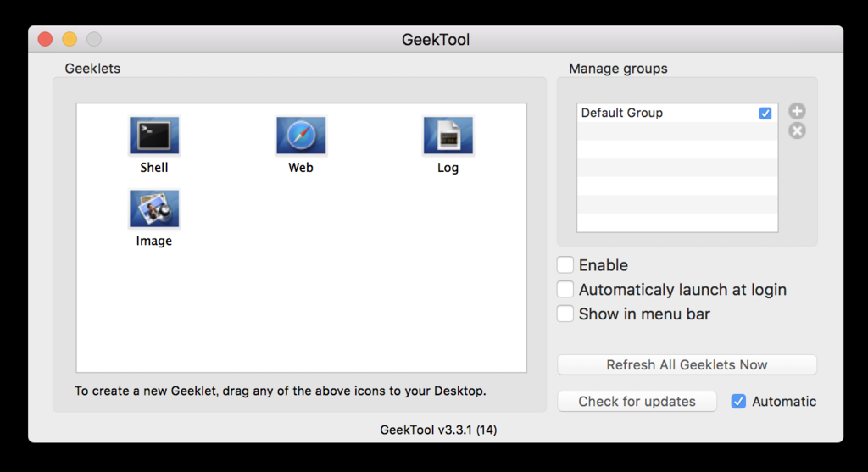
Task: Click the Shell label text
Action: (x=154, y=168)
